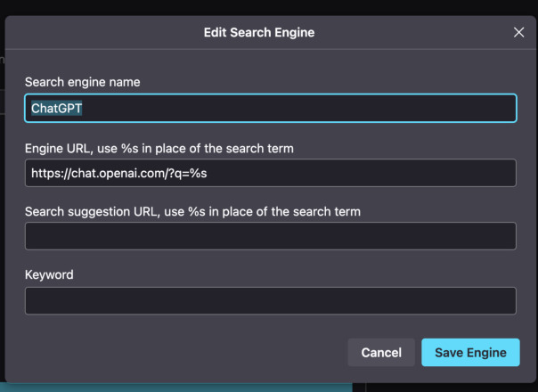Click the highlighted ChatGPT text
Screen dimensions: 538x392
click(x=57, y=109)
